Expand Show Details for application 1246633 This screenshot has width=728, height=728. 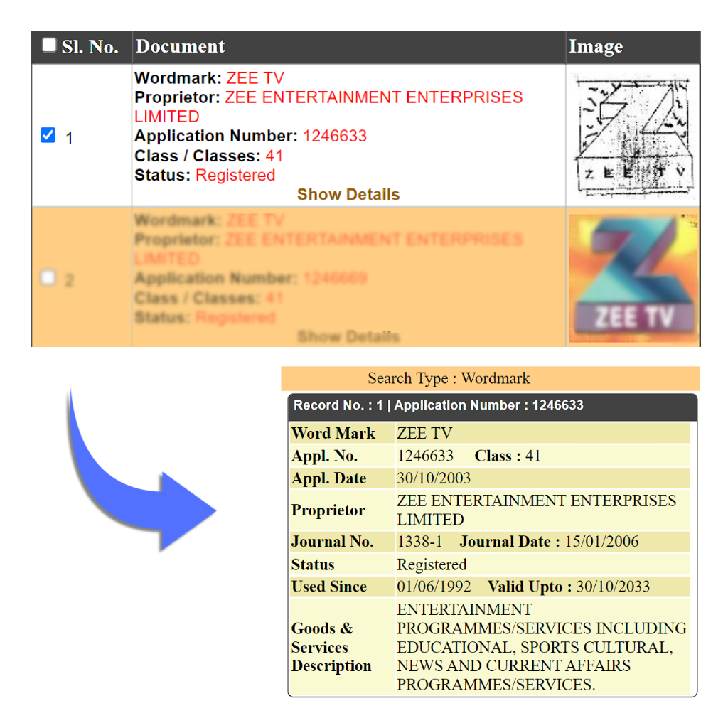coord(348,194)
